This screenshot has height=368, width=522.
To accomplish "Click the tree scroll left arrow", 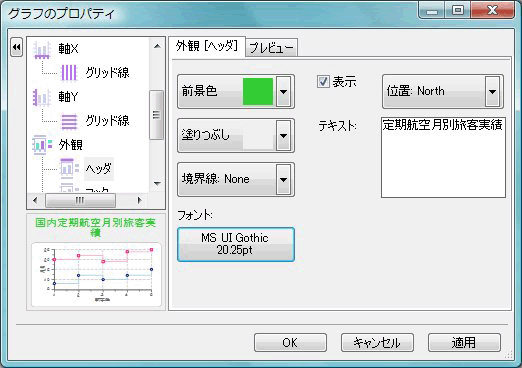I will pyautogui.click(x=35, y=200).
